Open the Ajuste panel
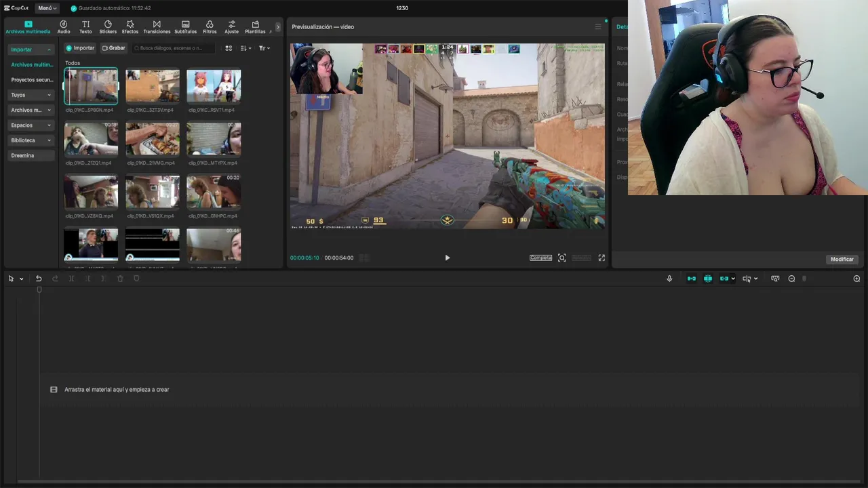868x488 pixels. pos(232,27)
